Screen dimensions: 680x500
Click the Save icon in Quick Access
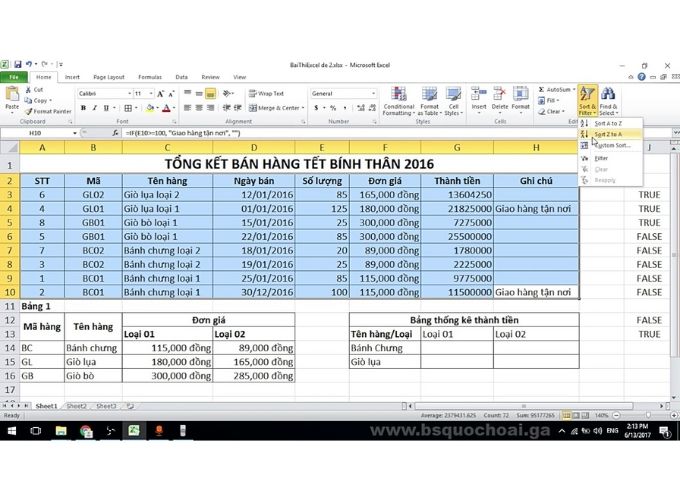click(18, 65)
